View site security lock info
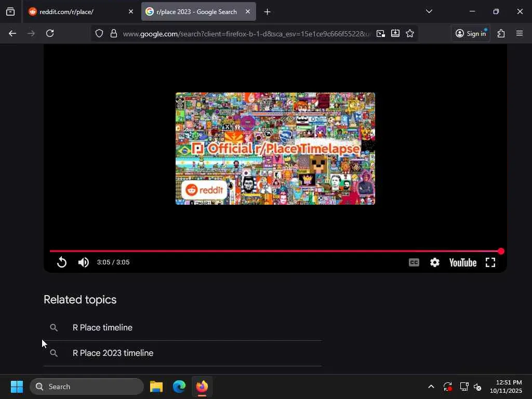The height and width of the screenshot is (399, 532). click(x=114, y=33)
